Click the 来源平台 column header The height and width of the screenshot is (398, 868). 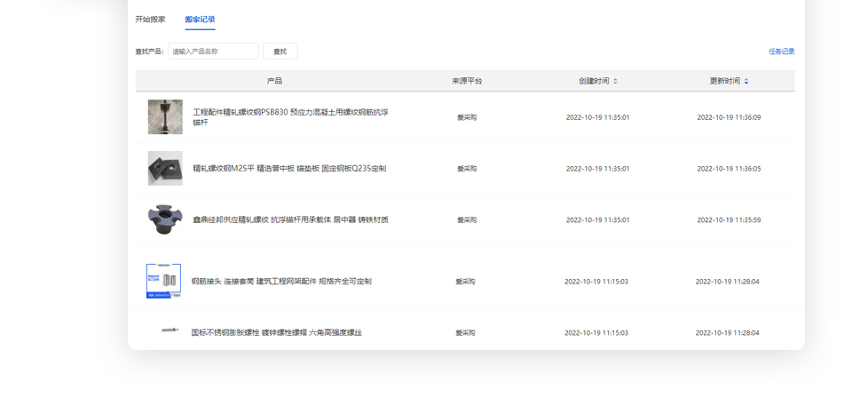click(x=467, y=81)
